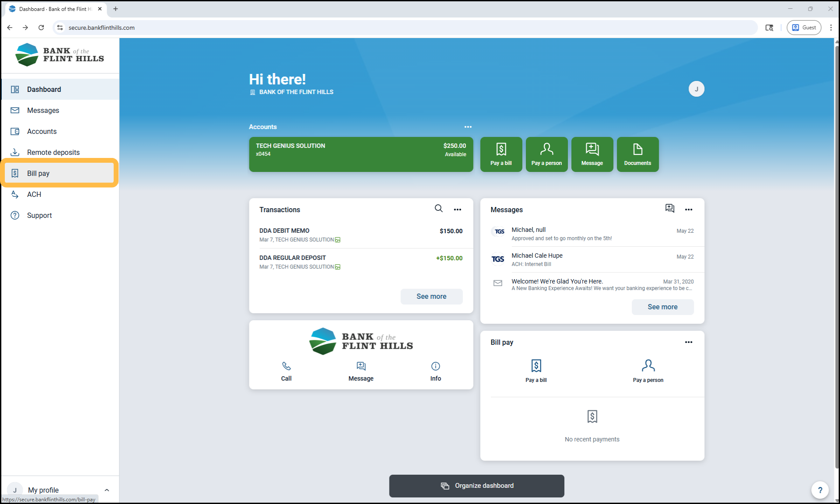Click the Organize dashboard button
The height and width of the screenshot is (504, 840).
point(476,486)
